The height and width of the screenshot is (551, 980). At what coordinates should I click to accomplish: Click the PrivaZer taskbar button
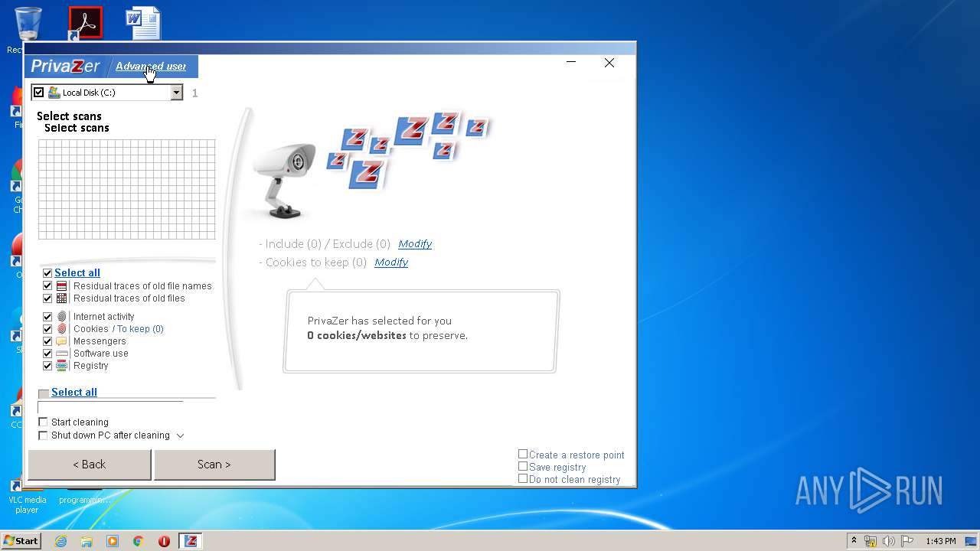pos(191,541)
